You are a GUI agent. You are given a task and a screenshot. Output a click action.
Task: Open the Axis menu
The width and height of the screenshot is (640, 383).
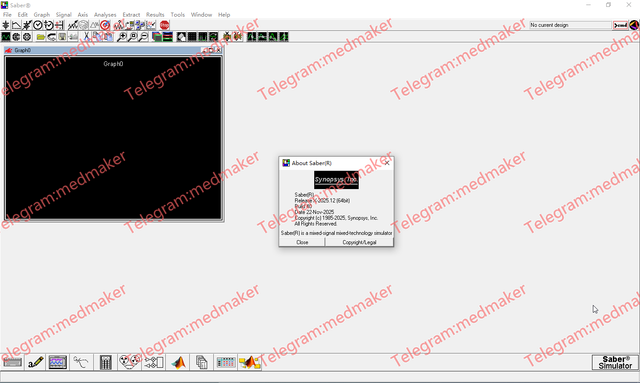pyautogui.click(x=83, y=15)
